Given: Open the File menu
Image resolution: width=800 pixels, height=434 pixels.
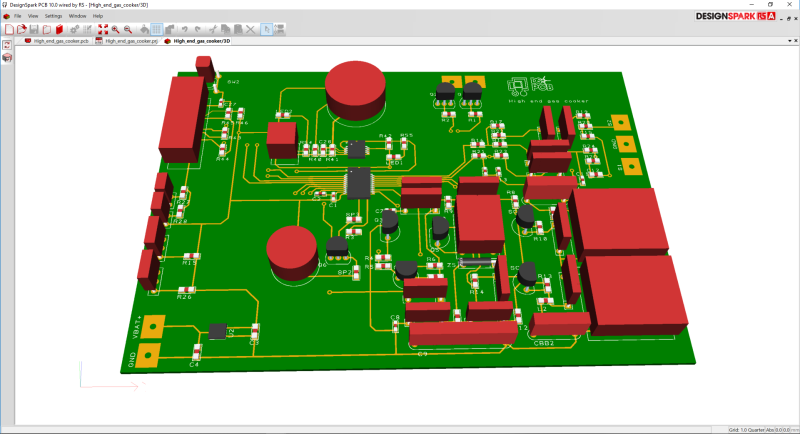Looking at the screenshot, I should tap(17, 16).
